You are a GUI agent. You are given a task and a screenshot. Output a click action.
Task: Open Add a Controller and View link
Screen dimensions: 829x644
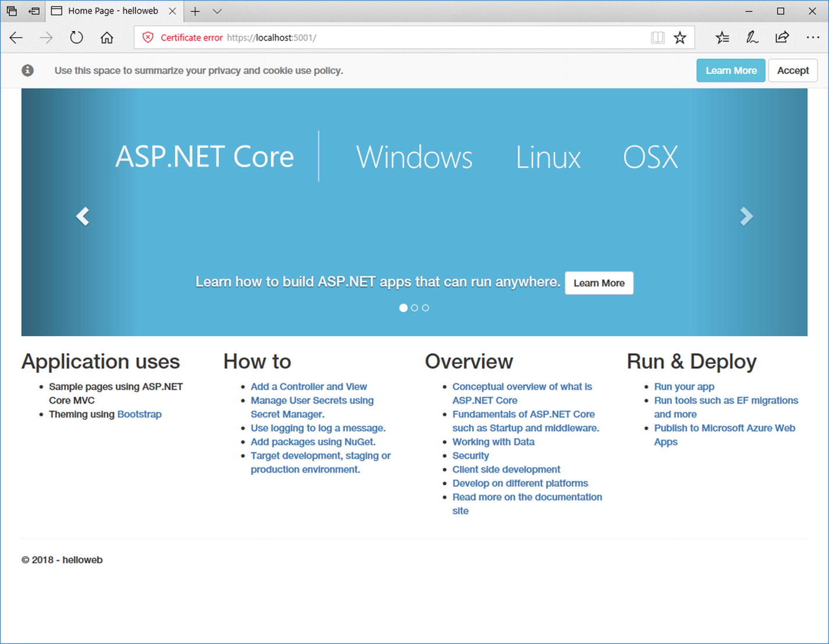coord(309,386)
